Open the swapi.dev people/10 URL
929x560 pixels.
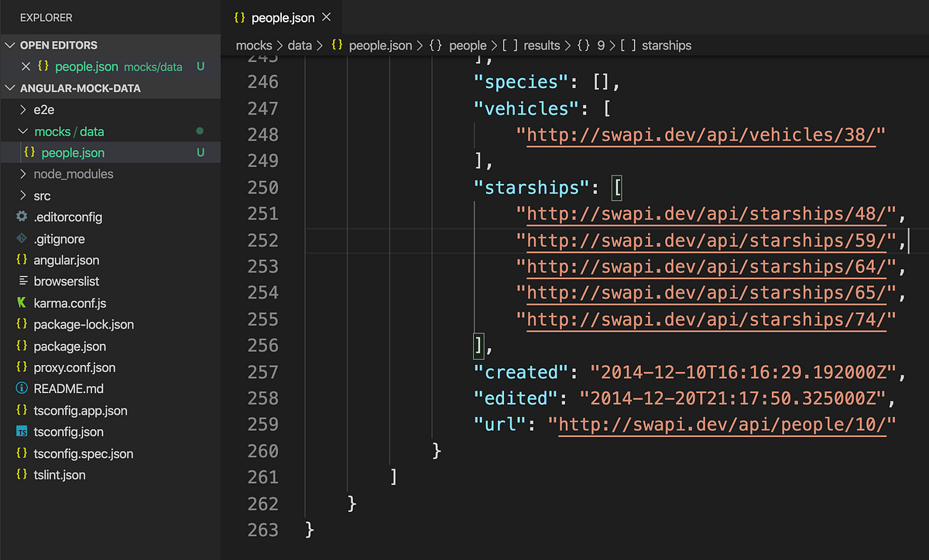tap(723, 425)
